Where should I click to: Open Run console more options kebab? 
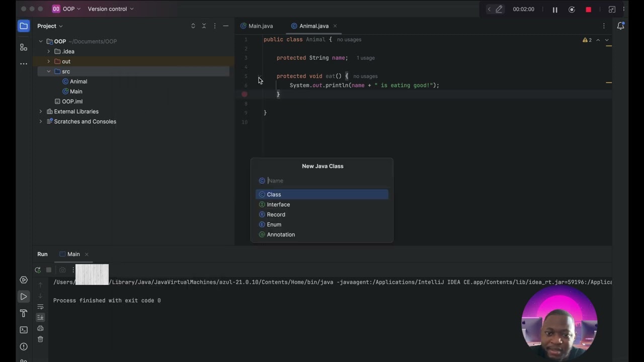click(73, 270)
